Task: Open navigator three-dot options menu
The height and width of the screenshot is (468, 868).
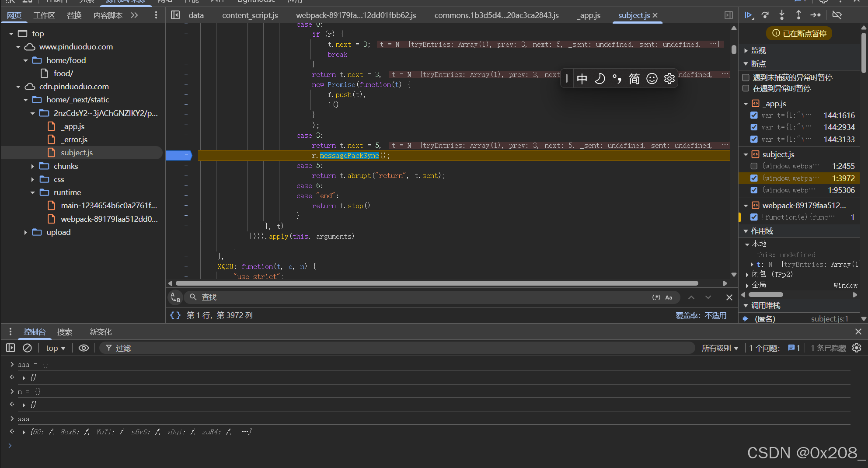Action: click(x=156, y=15)
